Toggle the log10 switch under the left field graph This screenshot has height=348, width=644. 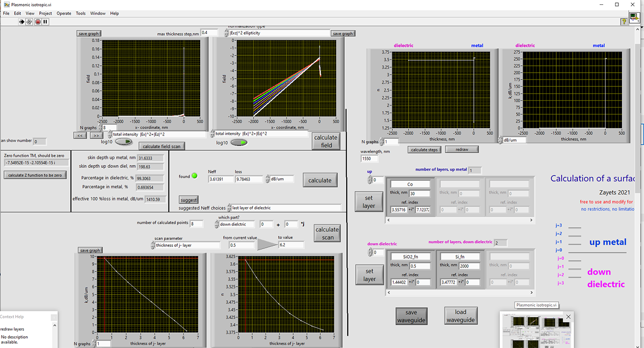[x=124, y=142]
